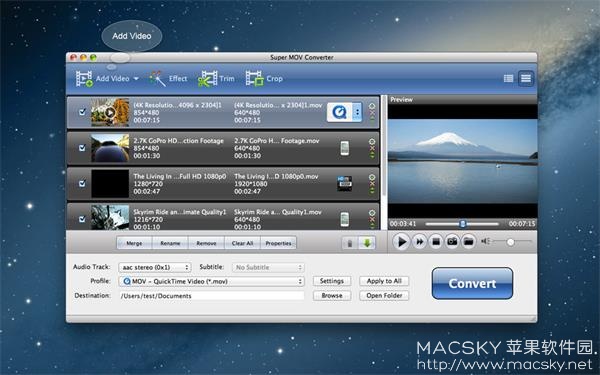Open the Properties button
Image resolution: width=600 pixels, height=375 pixels.
pyautogui.click(x=278, y=243)
